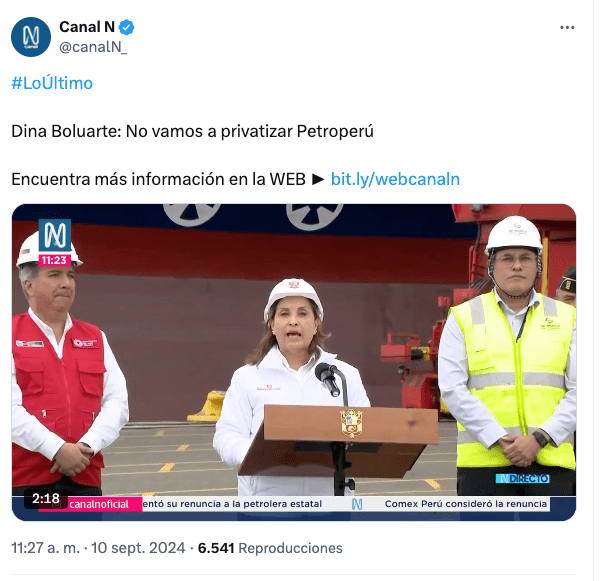The image size is (599, 581).
Task: Open the Canal N profile avatar
Action: click(31, 37)
